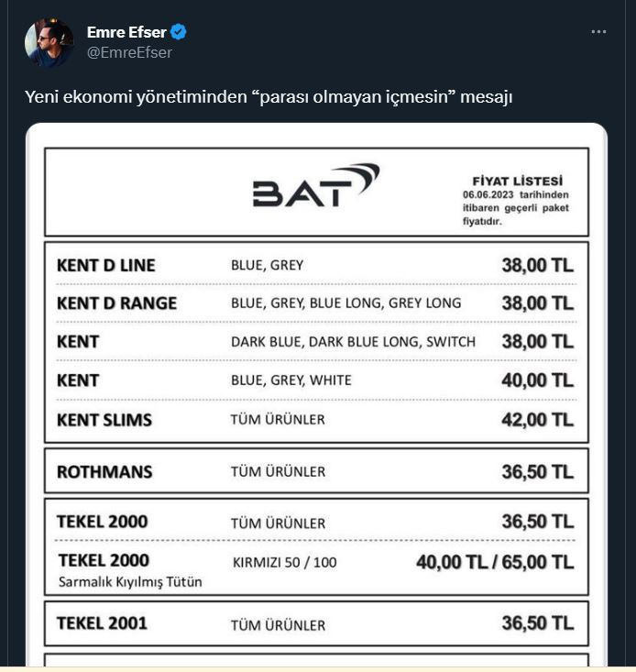Click the FİYAT LİSTESİ heading in image
This screenshot has height=672, width=636.
click(x=518, y=181)
